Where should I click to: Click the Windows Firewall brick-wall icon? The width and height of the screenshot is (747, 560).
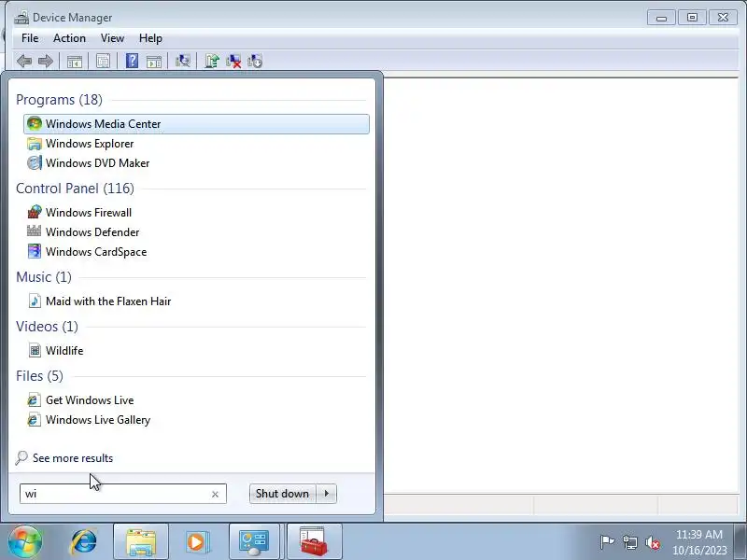[35, 213]
